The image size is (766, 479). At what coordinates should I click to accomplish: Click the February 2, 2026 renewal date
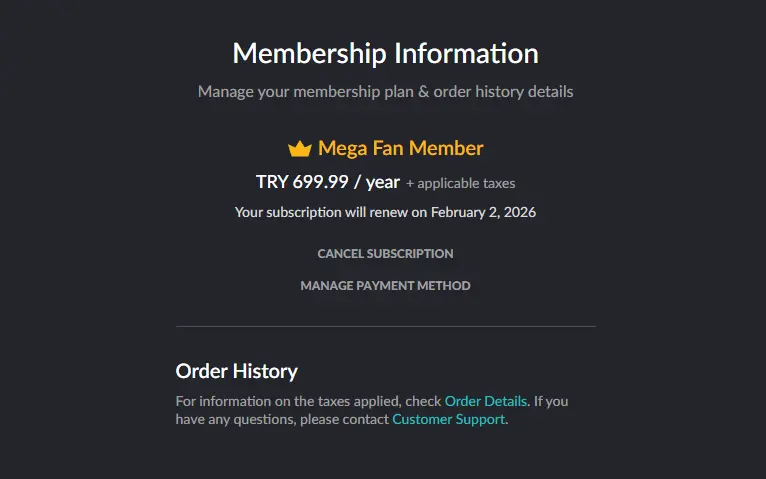pos(483,212)
